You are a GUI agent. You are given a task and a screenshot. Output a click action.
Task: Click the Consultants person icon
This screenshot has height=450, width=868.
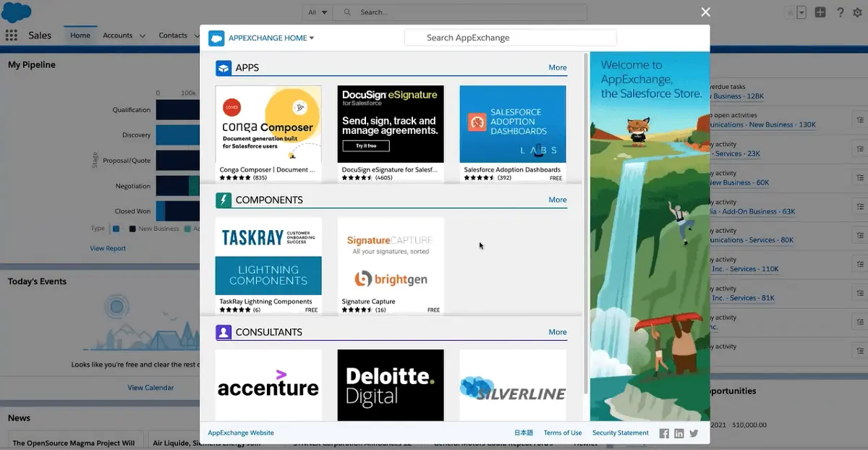click(224, 332)
